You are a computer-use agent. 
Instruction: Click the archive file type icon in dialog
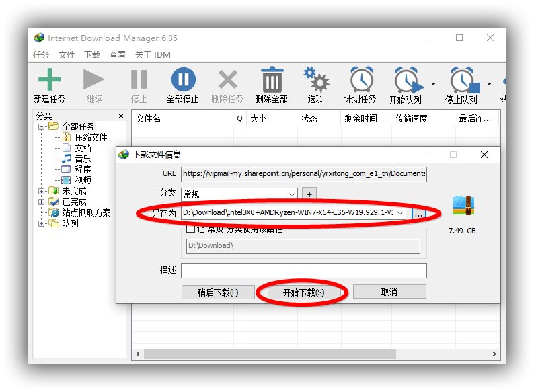[x=463, y=205]
